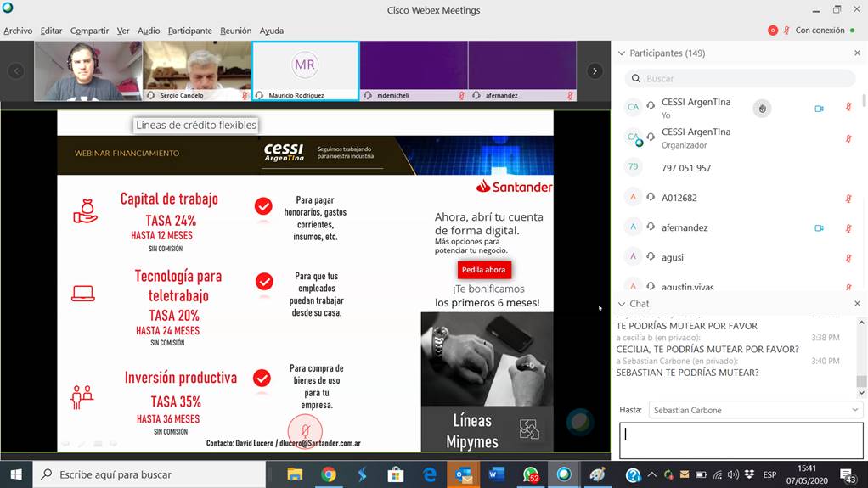Click the help question mark tray icon
Image resolution: width=868 pixels, height=488 pixels.
click(633, 474)
